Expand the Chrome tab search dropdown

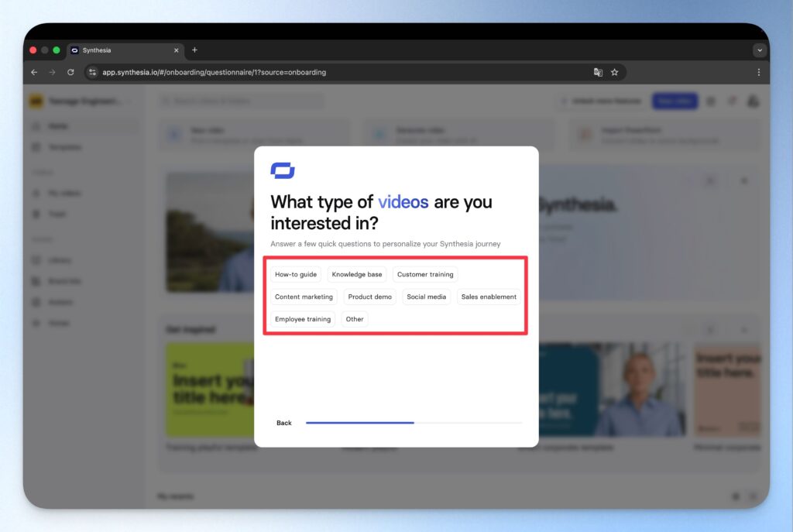pos(759,50)
